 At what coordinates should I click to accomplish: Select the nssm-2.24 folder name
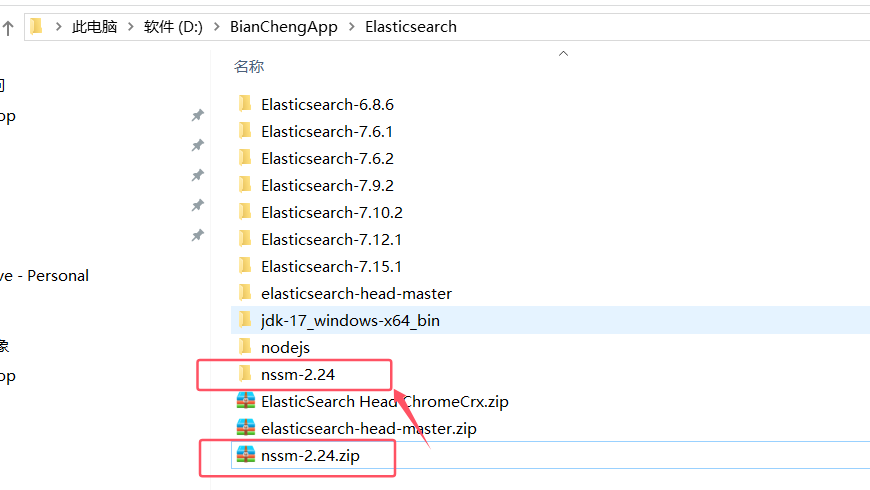[x=298, y=375]
